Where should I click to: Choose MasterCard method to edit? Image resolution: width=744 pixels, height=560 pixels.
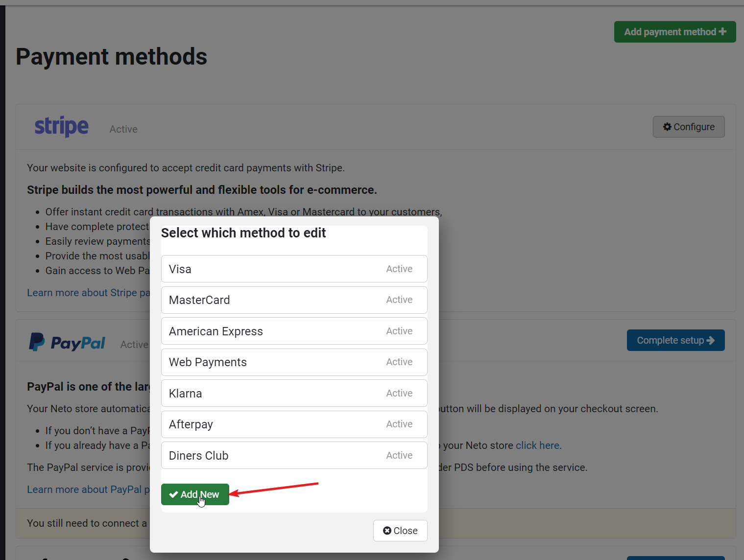[294, 300]
